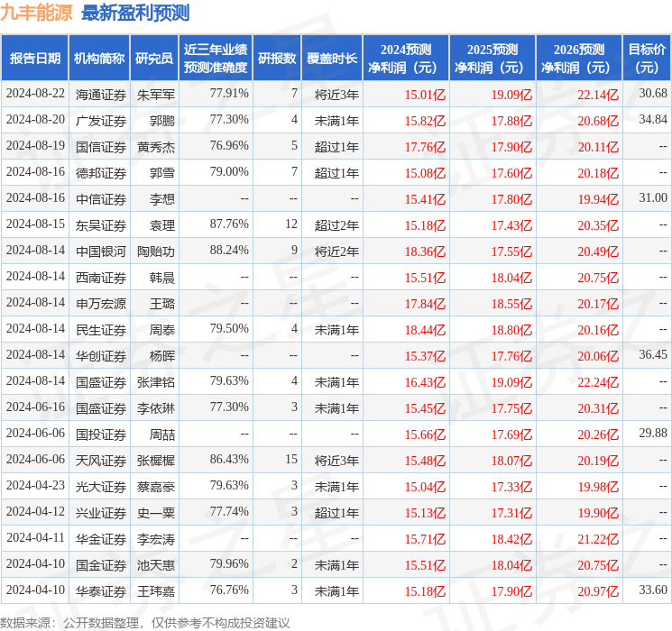
Task: Click the 2024-04-12 report date
Action: pos(35,511)
